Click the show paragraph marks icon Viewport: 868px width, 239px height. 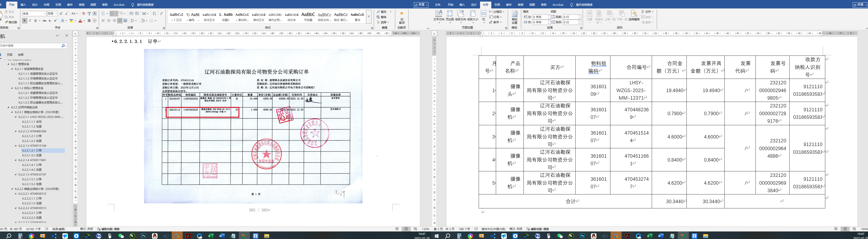(x=161, y=13)
